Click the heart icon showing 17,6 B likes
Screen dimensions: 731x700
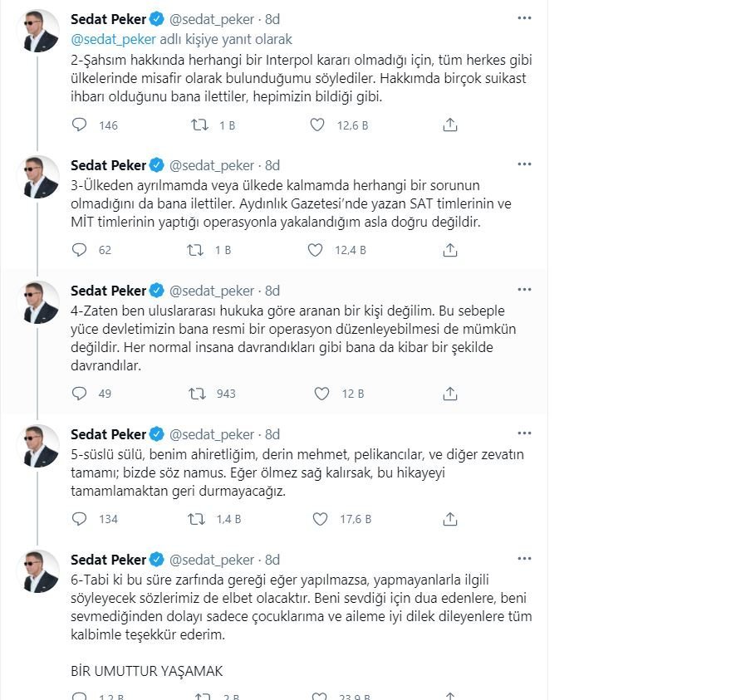tap(320, 519)
